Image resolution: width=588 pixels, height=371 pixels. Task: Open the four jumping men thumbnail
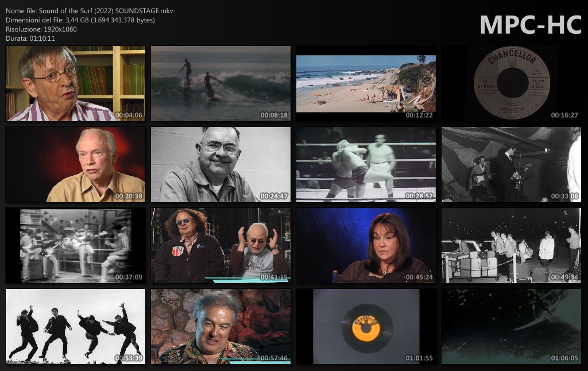[75, 327]
